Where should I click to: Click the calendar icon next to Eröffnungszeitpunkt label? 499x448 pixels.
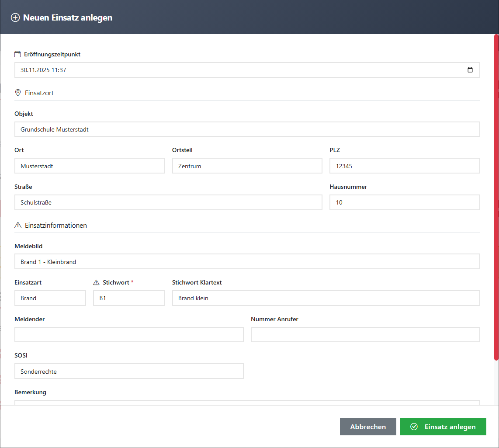point(17,55)
